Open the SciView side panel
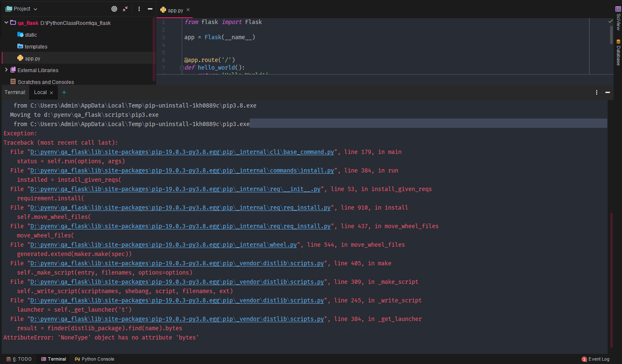 click(x=618, y=18)
